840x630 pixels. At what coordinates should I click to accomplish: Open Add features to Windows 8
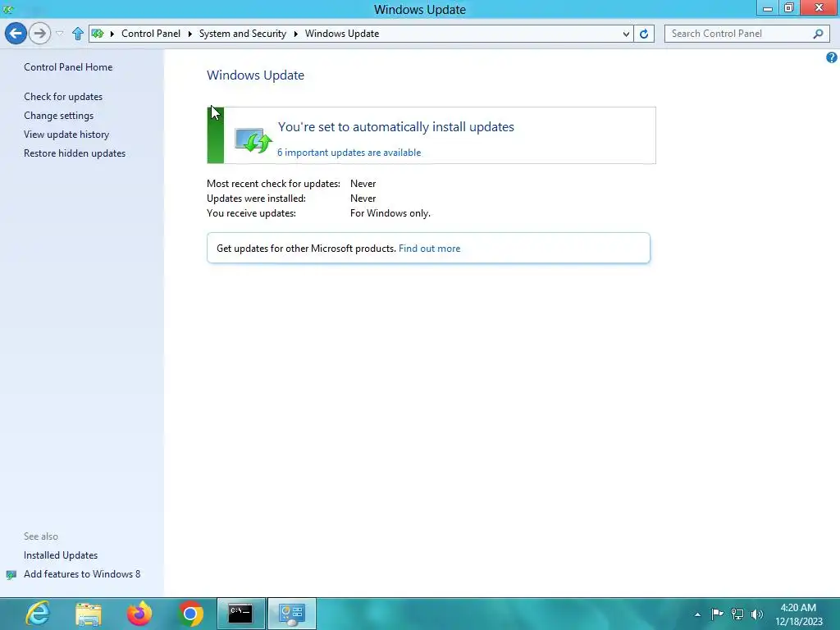[82, 573]
